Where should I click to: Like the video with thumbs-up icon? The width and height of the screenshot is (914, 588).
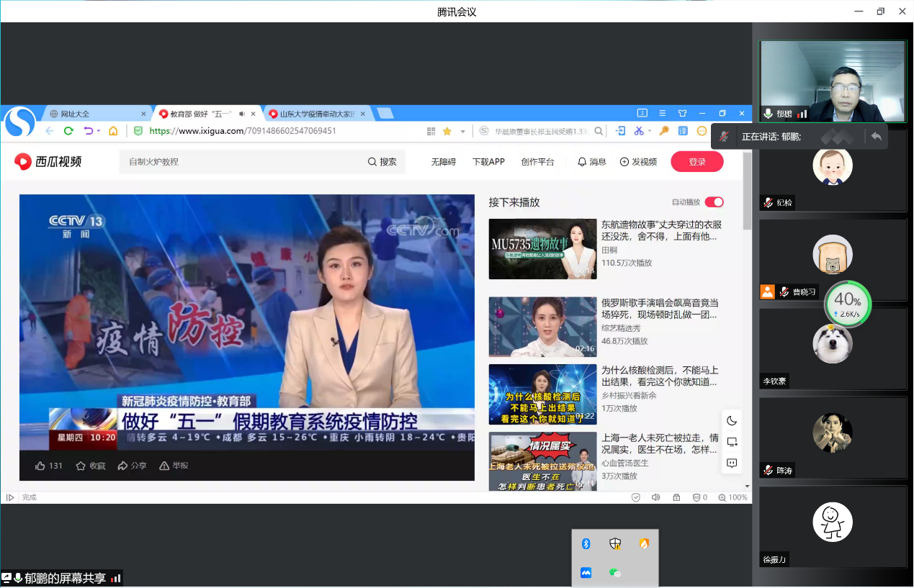click(41, 466)
